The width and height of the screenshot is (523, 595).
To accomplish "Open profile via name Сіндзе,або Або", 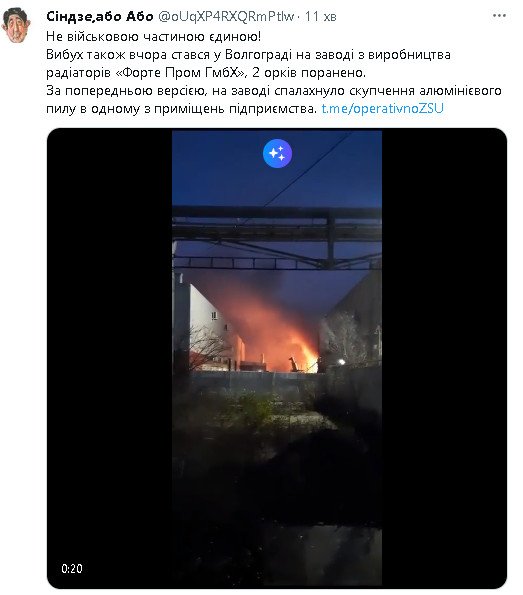I will pos(100,16).
